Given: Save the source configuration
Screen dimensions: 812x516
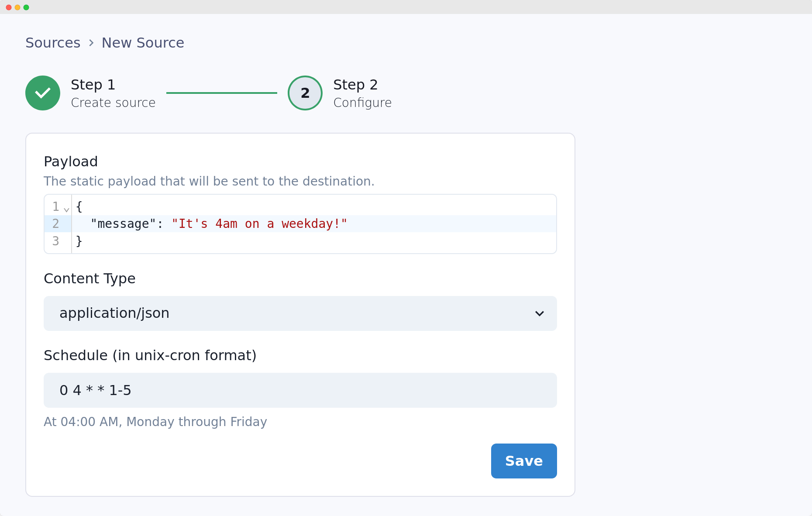Looking at the screenshot, I should coord(523,461).
